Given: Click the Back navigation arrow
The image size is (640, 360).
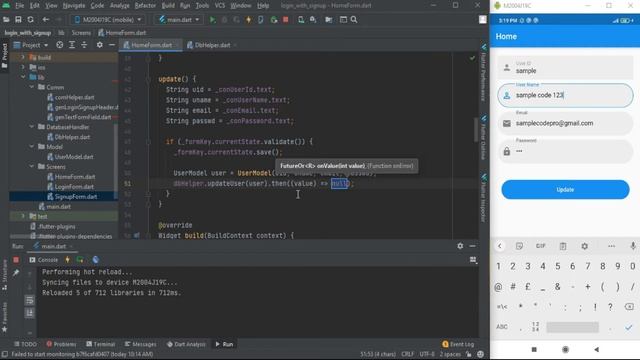Looking at the screenshot, I should [x=46, y=20].
